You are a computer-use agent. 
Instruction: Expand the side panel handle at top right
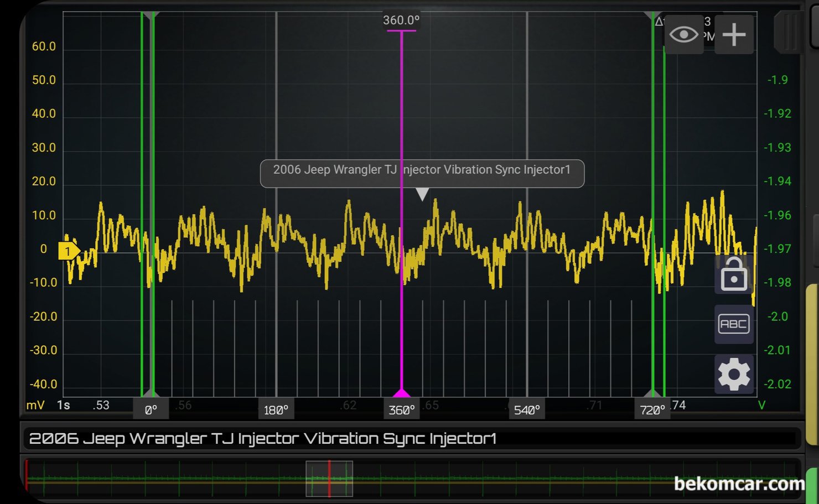tap(789, 33)
